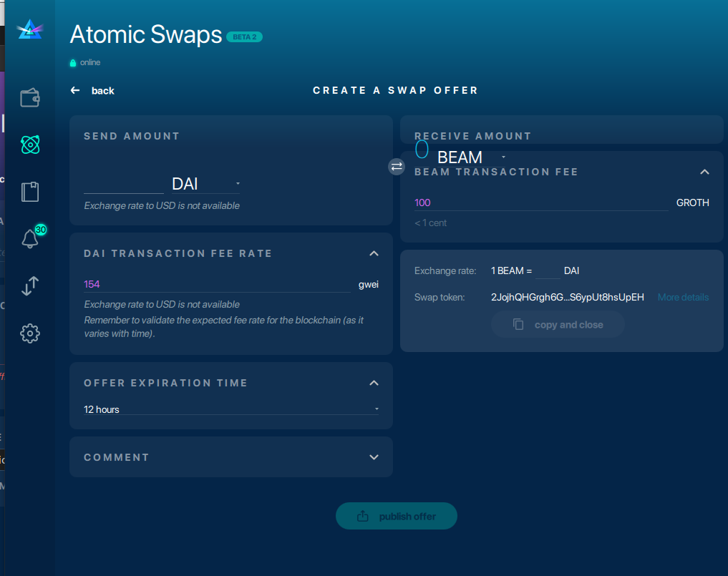Screen dimensions: 728x576
Task: Click the copy and close button
Action: [558, 324]
